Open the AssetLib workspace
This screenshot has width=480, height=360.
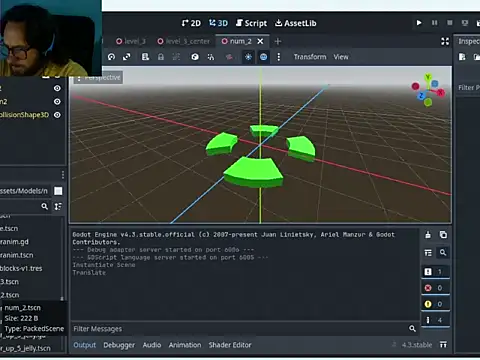click(295, 23)
